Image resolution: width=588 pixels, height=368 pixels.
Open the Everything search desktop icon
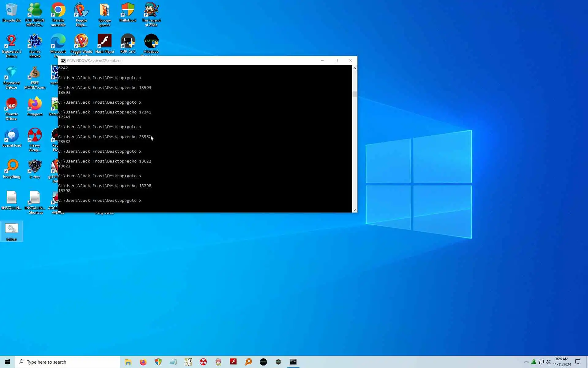[11, 169]
